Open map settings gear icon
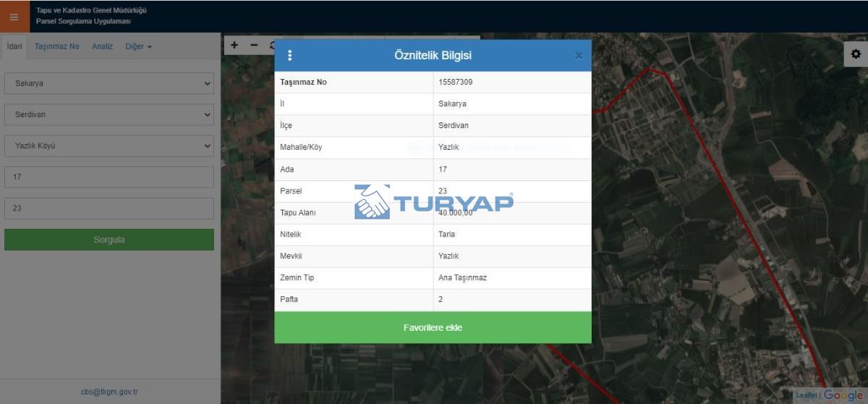The image size is (868, 404). [x=856, y=54]
